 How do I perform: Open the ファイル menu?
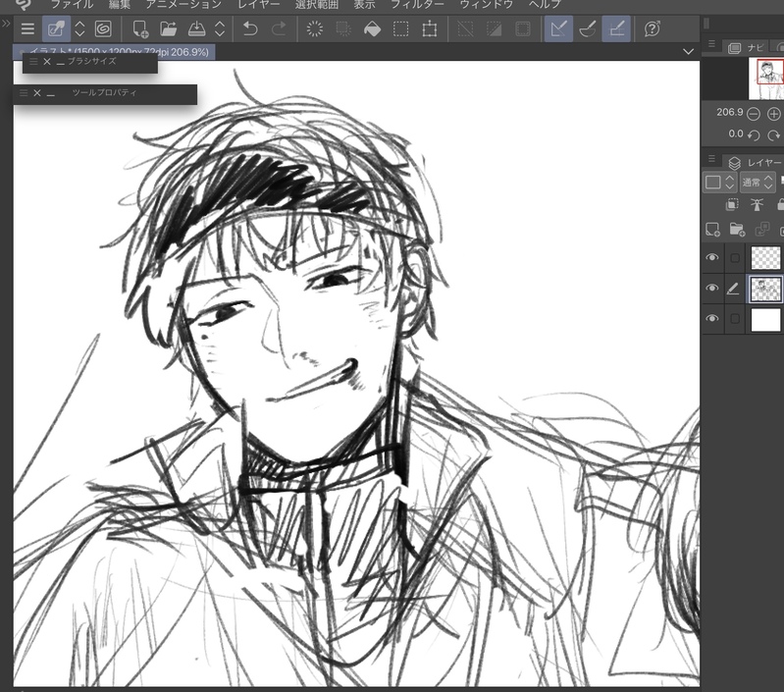pos(72,5)
